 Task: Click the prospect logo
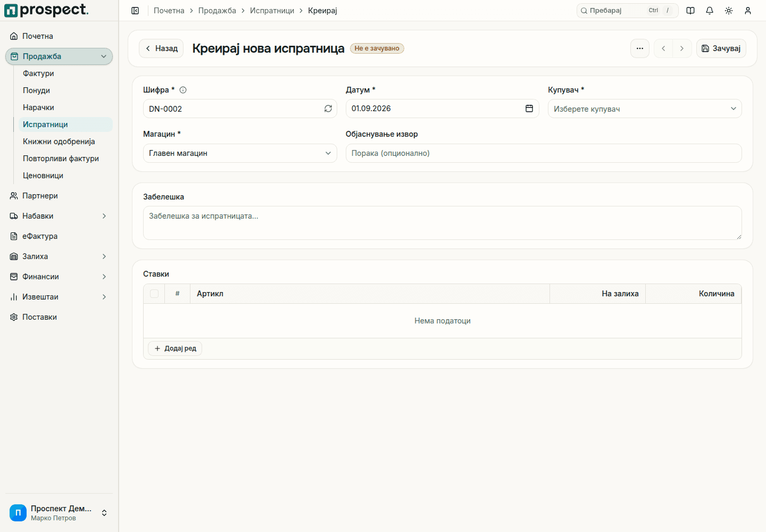point(46,10)
